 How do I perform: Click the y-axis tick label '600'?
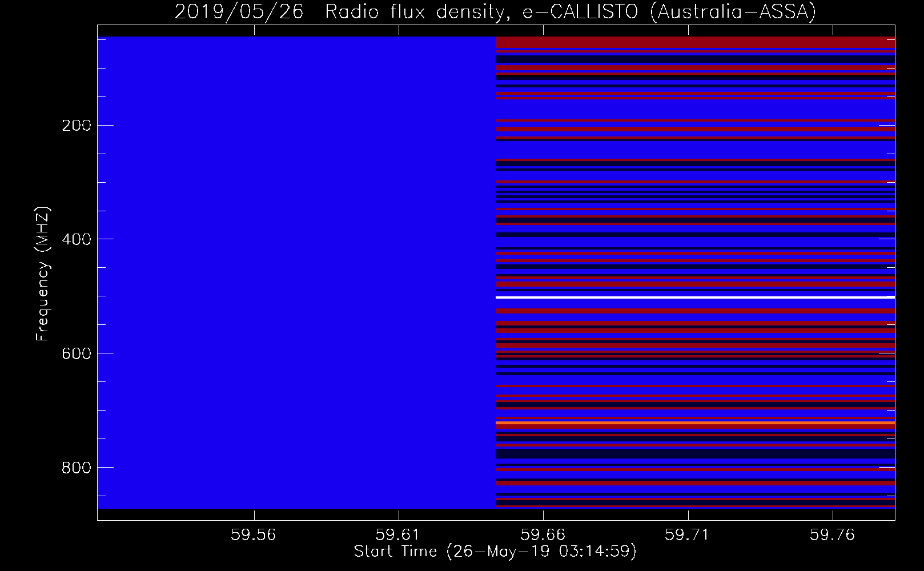[76, 353]
